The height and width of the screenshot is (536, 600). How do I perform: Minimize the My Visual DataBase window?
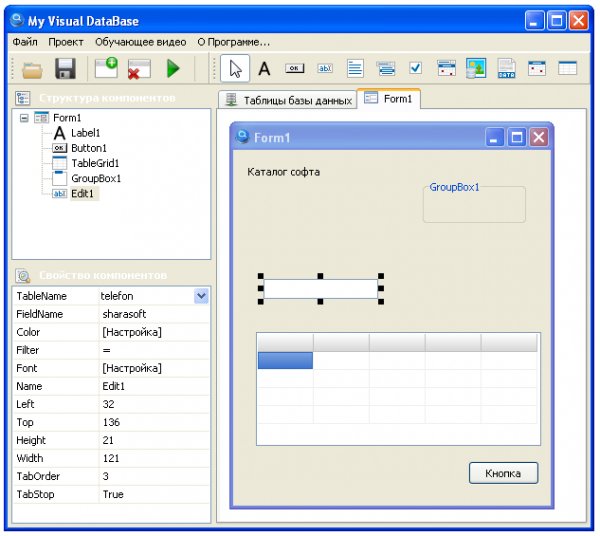pos(534,20)
